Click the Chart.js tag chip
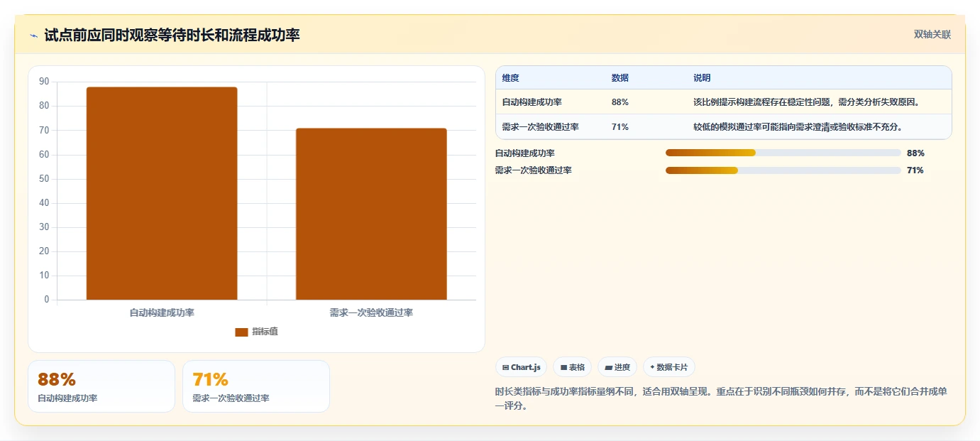 [521, 367]
